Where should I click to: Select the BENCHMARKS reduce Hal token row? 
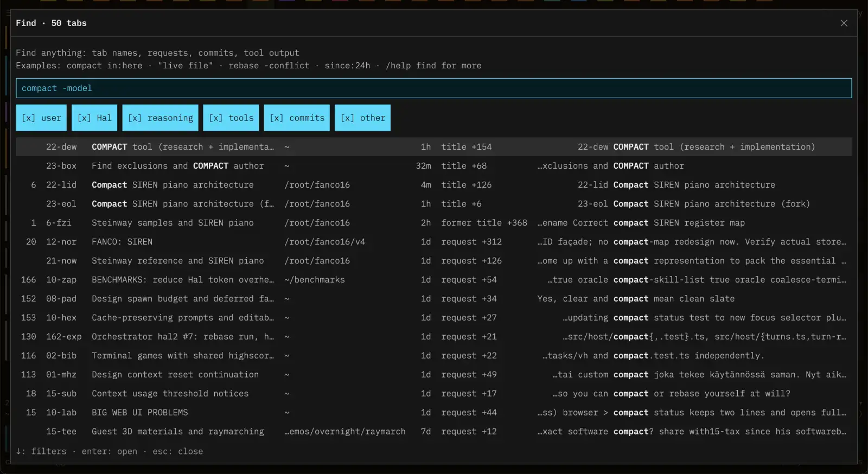tap(433, 280)
